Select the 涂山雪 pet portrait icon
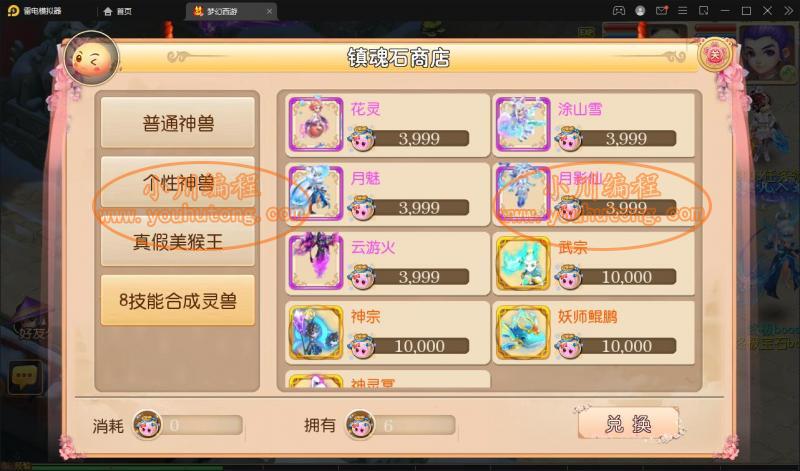This screenshot has width=800, height=471. click(x=523, y=124)
